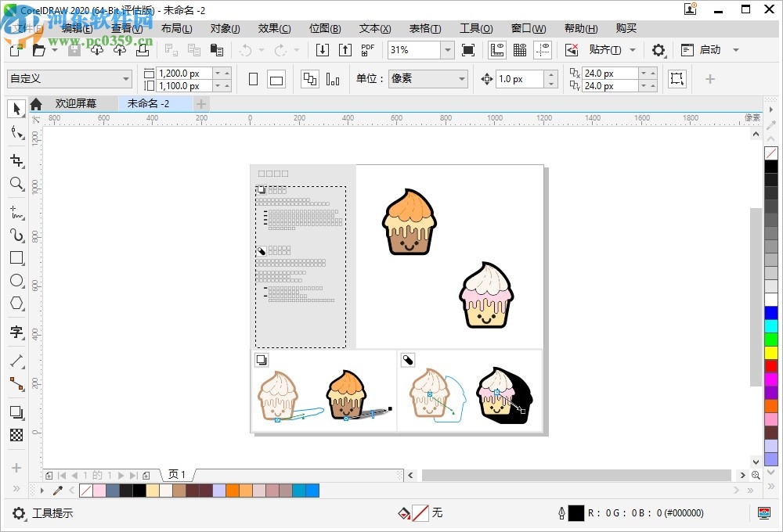Screen dimensions: 783x532
Task: Toggle the grid display on the toolbar
Action: [x=519, y=49]
